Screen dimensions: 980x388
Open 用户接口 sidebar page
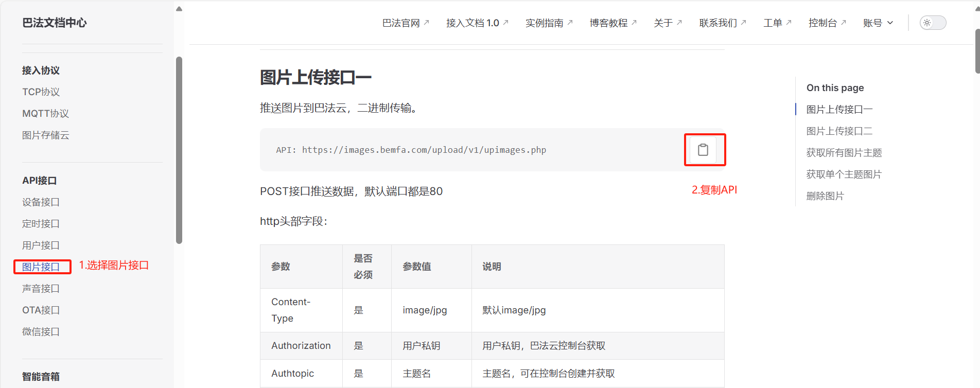point(41,245)
